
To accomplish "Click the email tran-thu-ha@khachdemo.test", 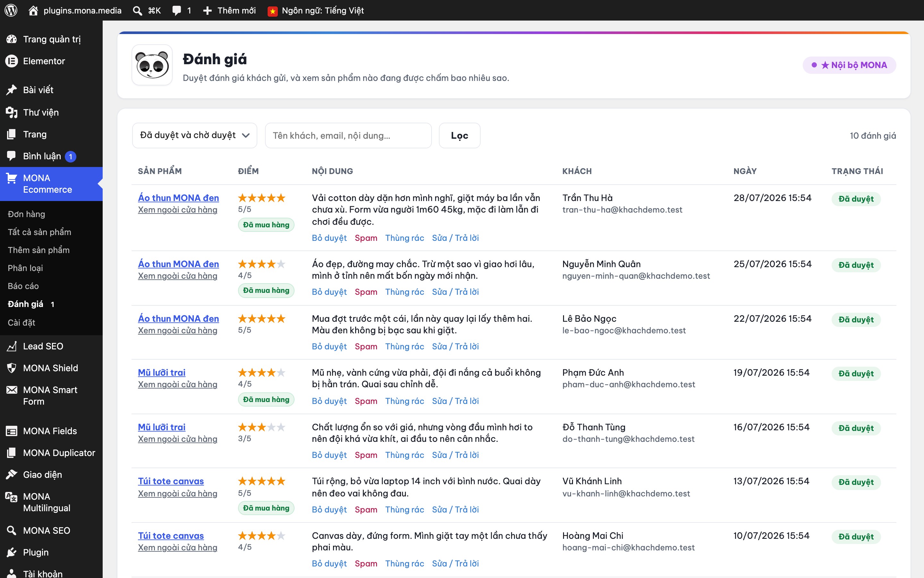I will 622,209.
